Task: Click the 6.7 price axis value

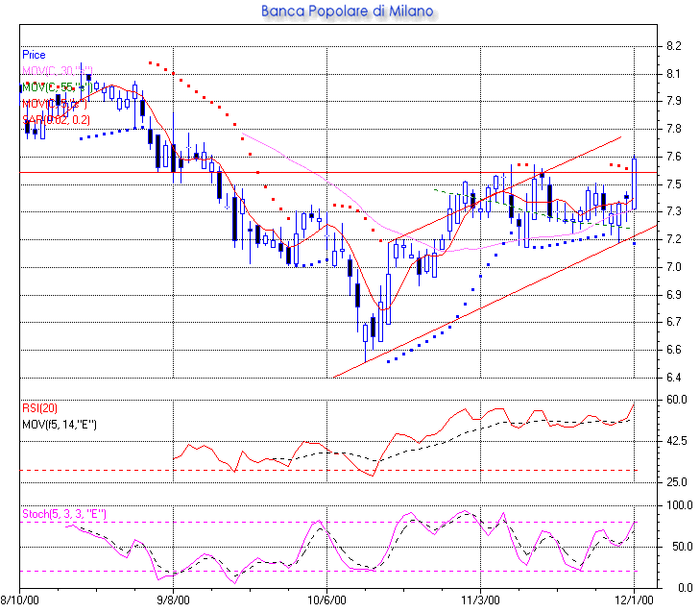Action: [674, 322]
